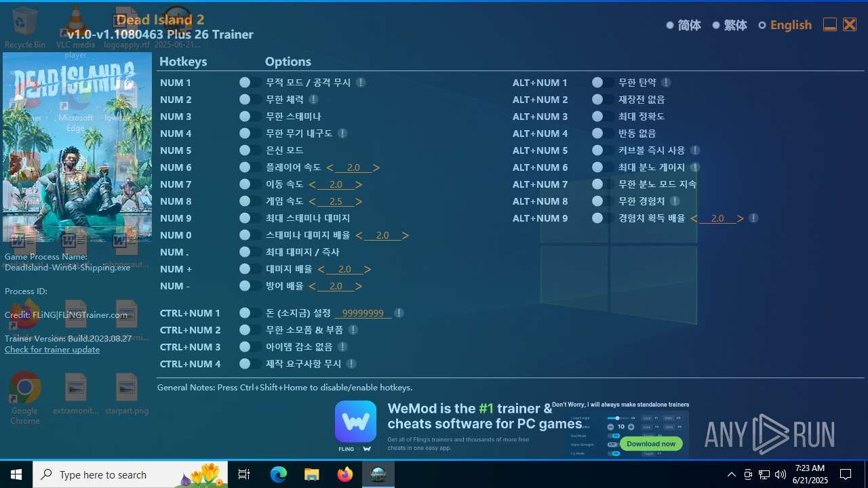The width and height of the screenshot is (868, 488).
Task: Increase 방어 배율 with right arrow
Action: pyautogui.click(x=359, y=286)
